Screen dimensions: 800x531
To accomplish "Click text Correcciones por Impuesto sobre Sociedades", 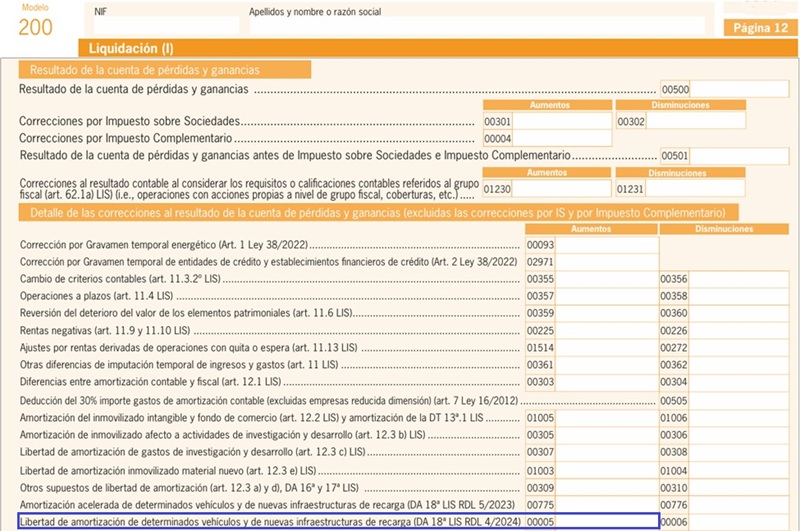I will [129, 121].
